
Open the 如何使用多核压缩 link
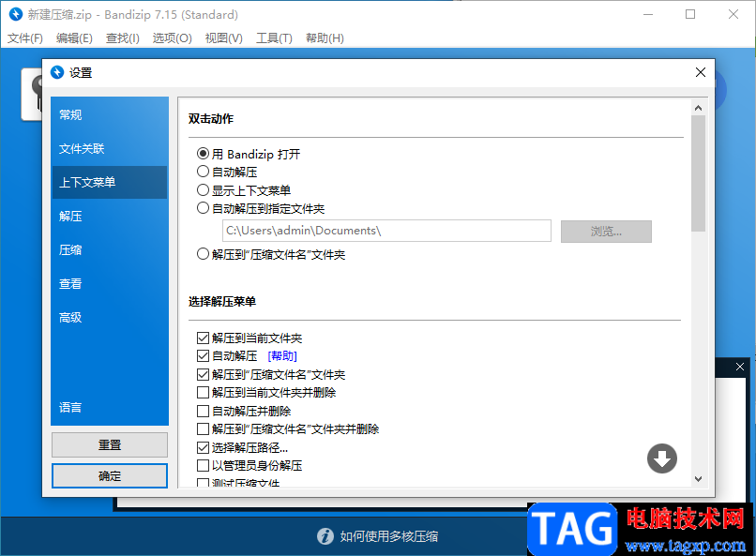coord(388,536)
